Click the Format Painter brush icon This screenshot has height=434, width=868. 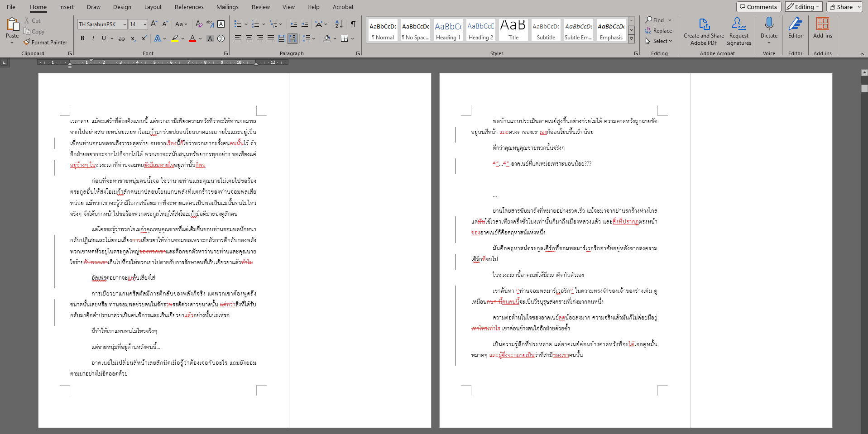point(27,42)
